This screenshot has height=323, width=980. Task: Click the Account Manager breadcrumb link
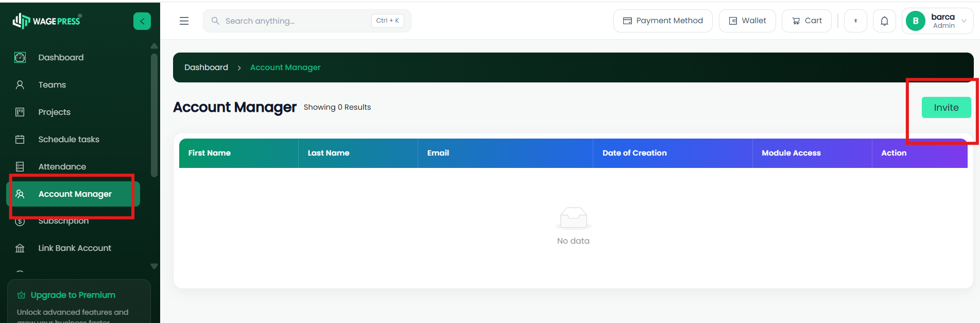(x=285, y=67)
